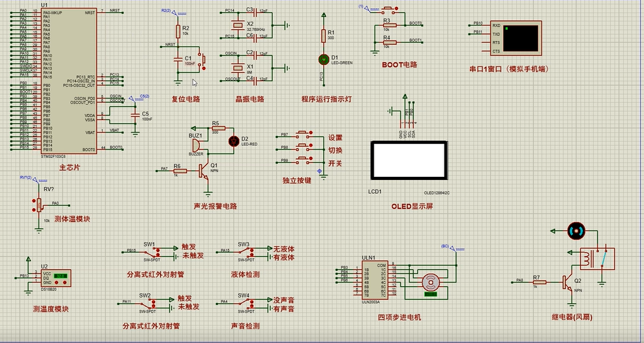Select capacitor C4 in crystal circuit
This screenshot has height=343, width=644.
pyautogui.click(x=254, y=81)
